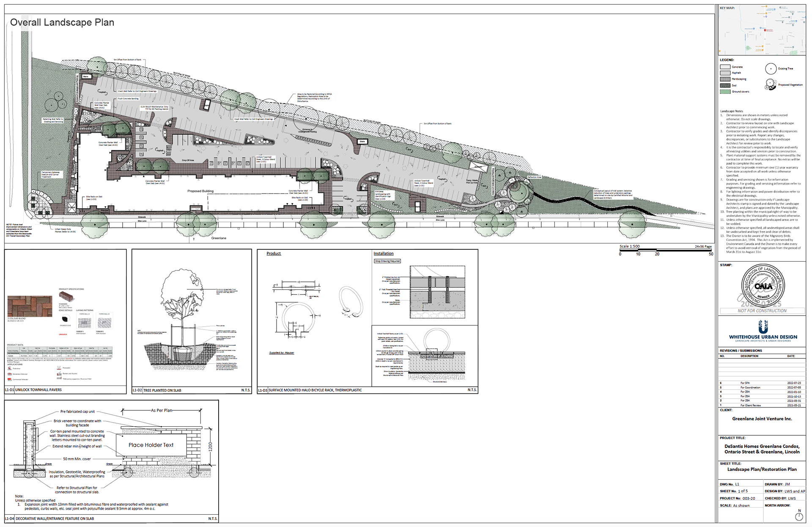Click the Unilock paver brick photo
This screenshot has width=812, height=527.
pos(30,306)
